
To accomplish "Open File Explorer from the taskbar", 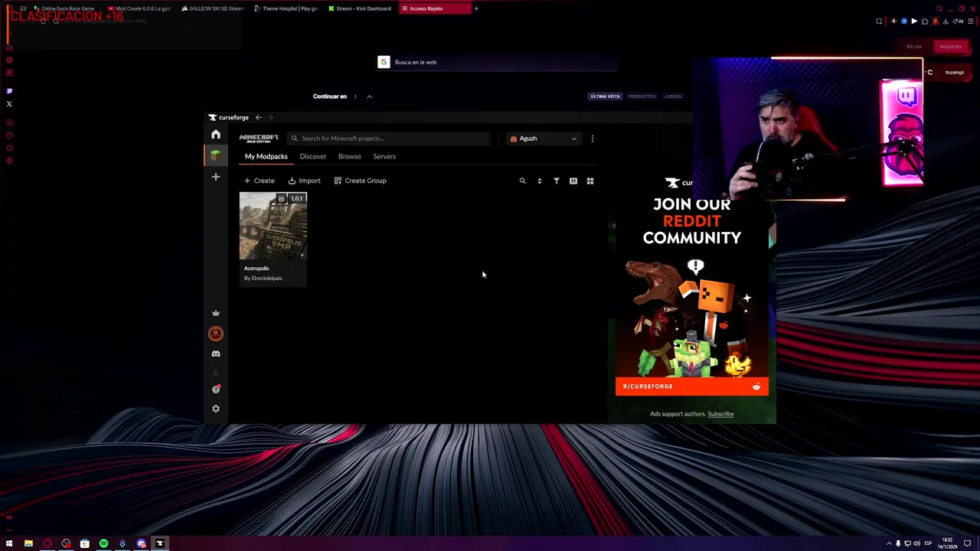I will click(x=28, y=543).
